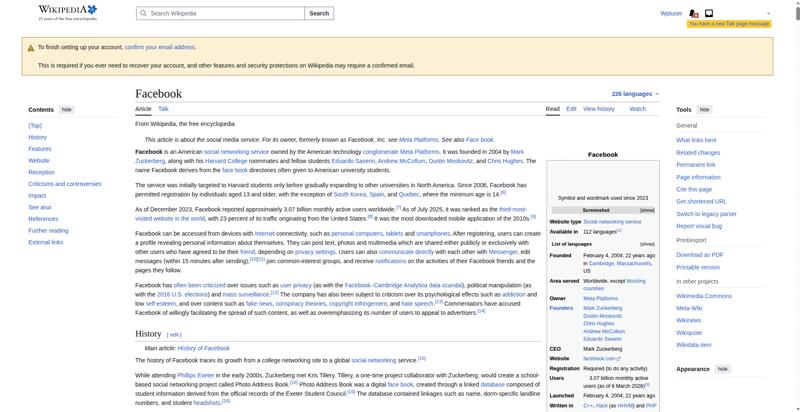Viewport: 800px width, 412px height.
Task: Jump to Further reading in contents
Action: [48, 231]
